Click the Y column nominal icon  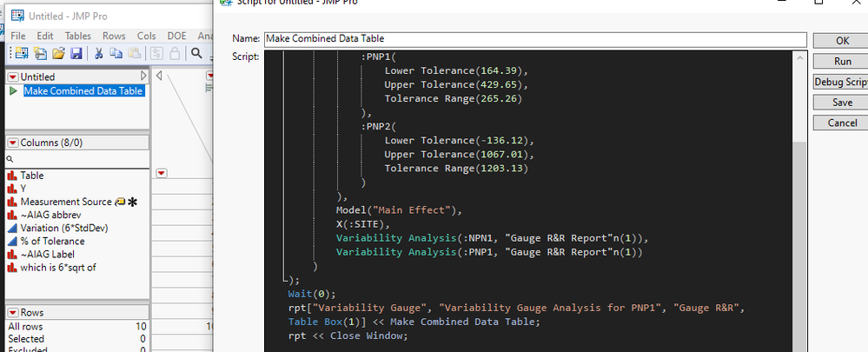pos(12,189)
